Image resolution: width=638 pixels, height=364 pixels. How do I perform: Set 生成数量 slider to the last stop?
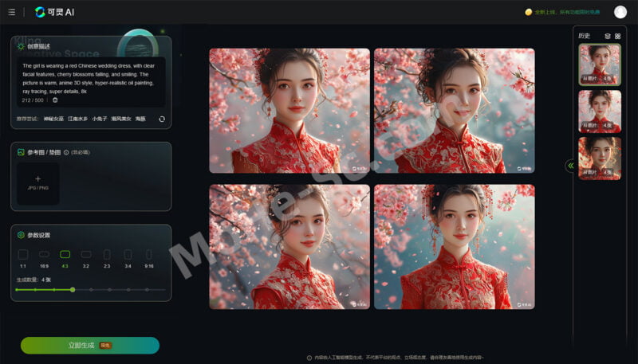(147, 290)
